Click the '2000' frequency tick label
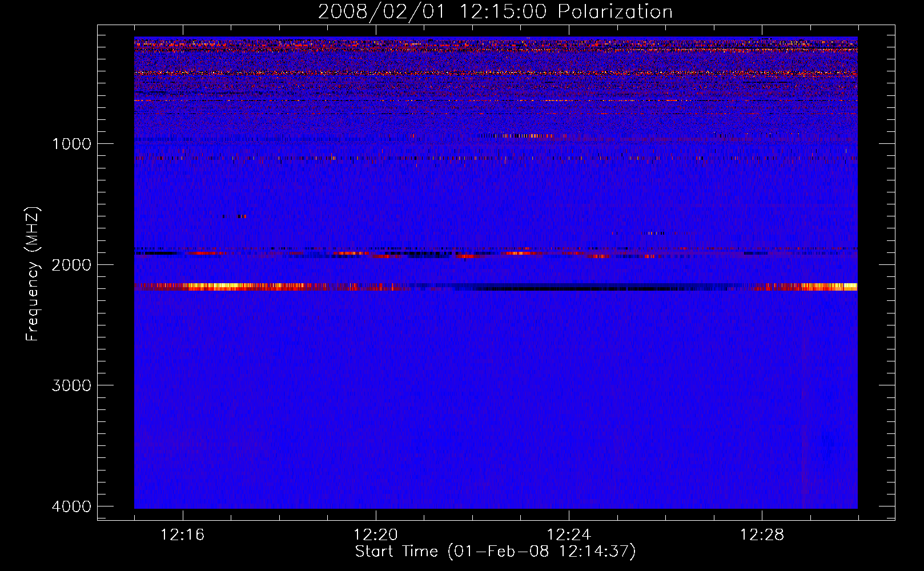The width and height of the screenshot is (924, 571). point(71,265)
